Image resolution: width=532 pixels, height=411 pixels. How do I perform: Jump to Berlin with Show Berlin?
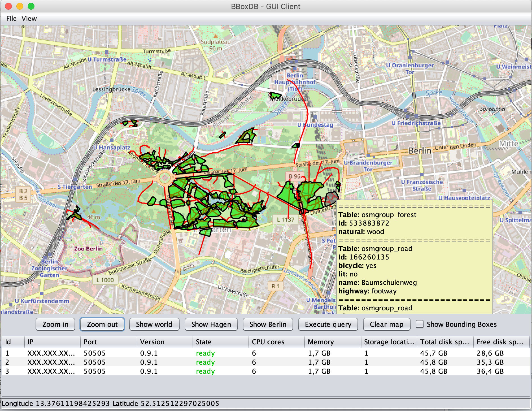tap(268, 324)
